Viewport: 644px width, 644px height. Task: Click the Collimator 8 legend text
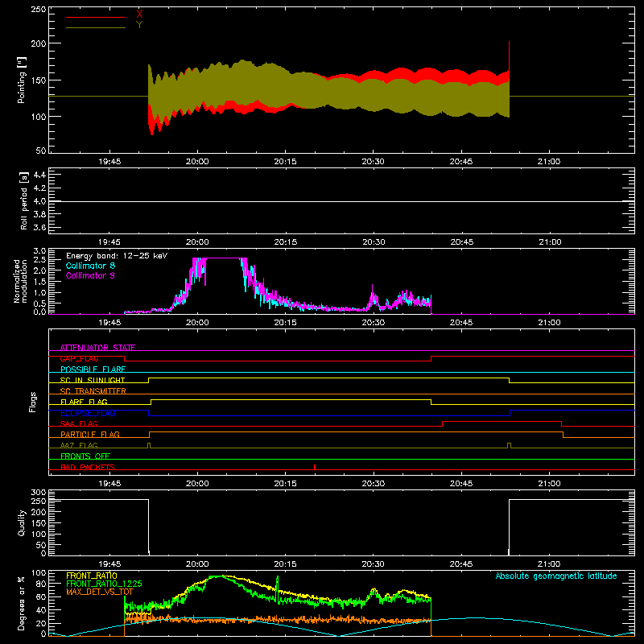point(90,266)
